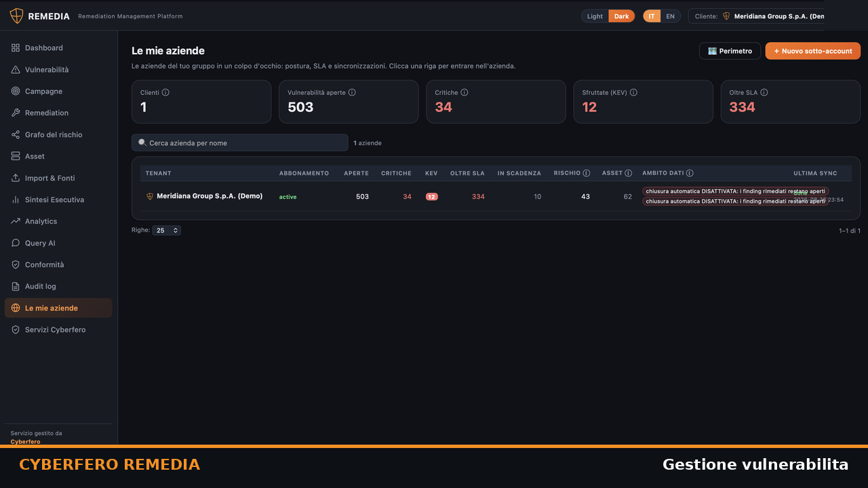Switch to the Light theme
This screenshot has width=868, height=488.
point(595,16)
